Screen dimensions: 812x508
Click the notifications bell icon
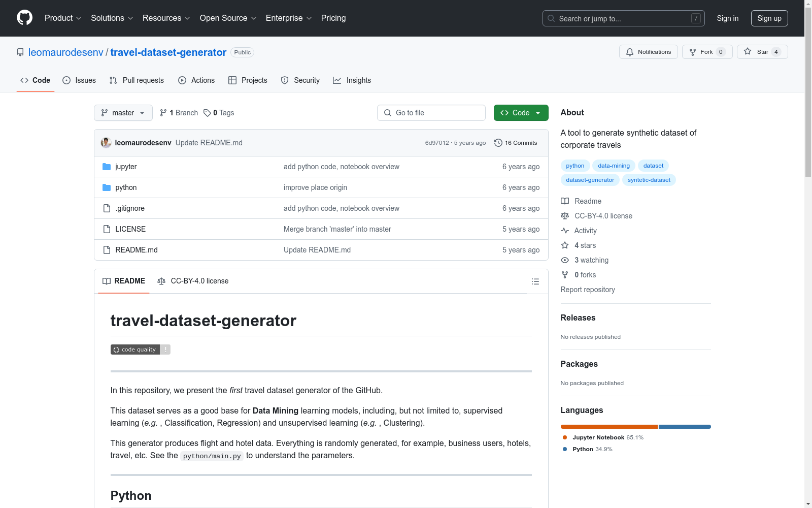[x=630, y=52]
